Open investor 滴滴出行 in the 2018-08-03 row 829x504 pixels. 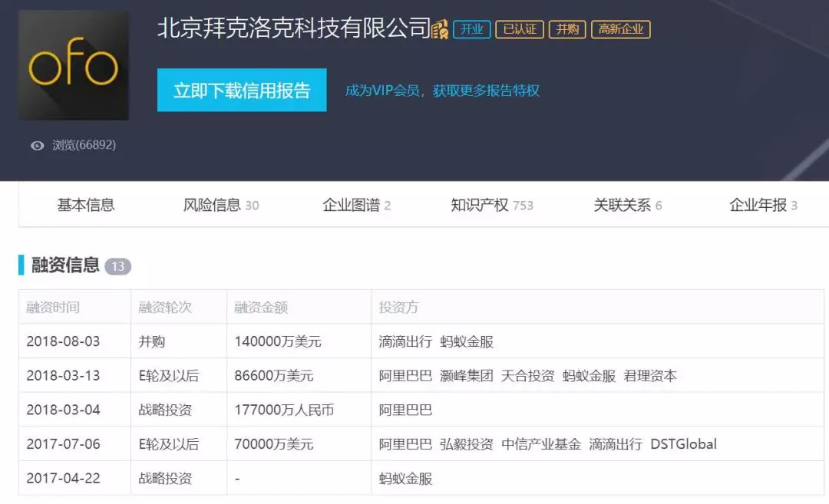[x=405, y=341]
